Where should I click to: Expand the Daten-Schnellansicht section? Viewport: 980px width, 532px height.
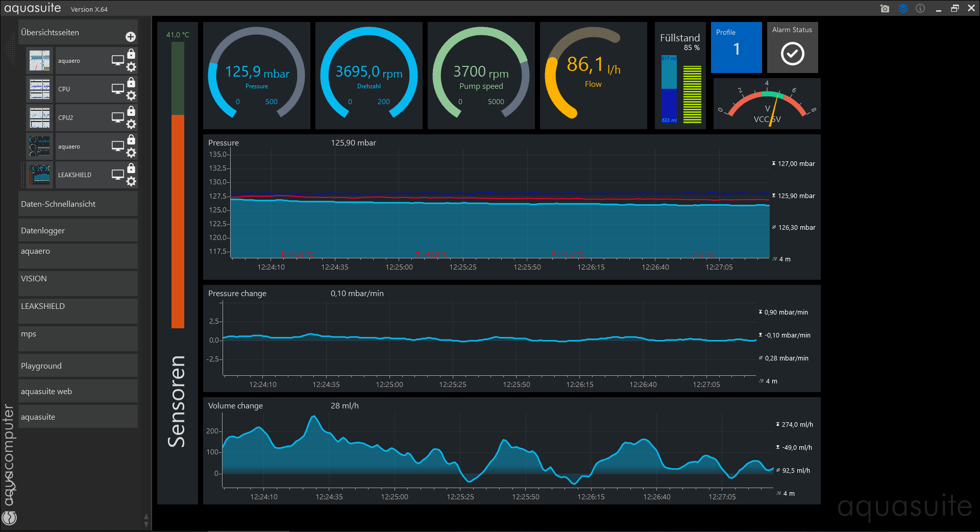click(x=78, y=204)
